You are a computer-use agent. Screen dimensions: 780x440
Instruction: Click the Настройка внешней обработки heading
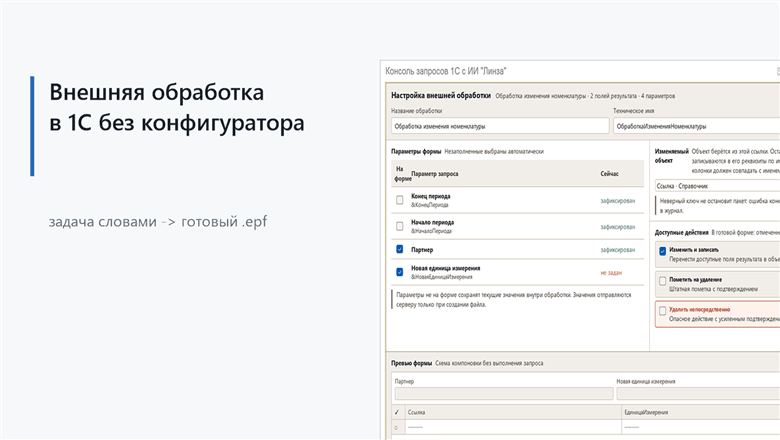pos(441,95)
